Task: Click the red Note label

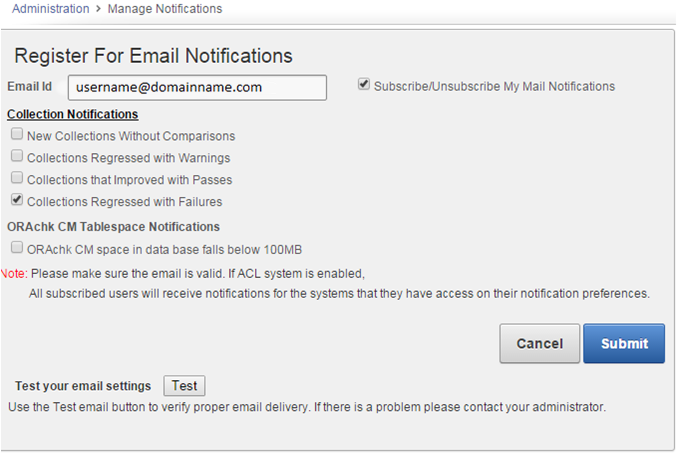Action: (14, 273)
